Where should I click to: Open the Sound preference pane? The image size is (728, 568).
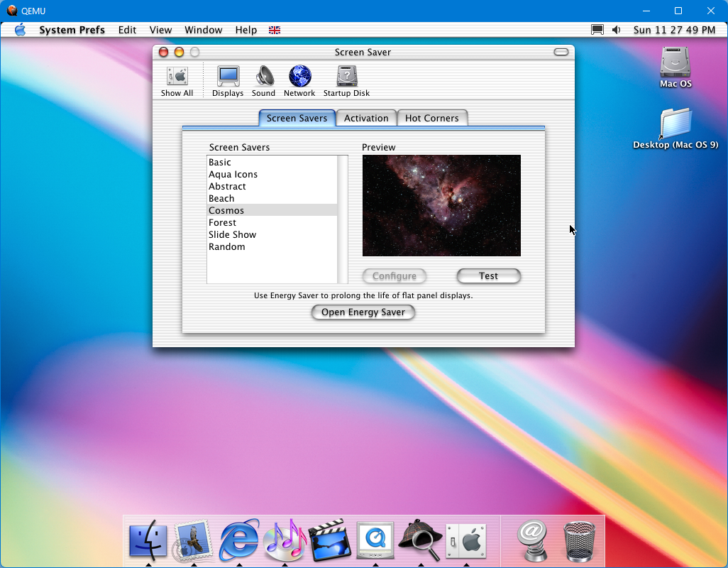click(x=263, y=80)
